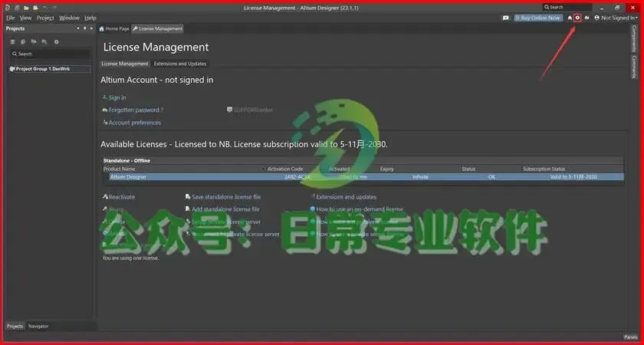Click the Buy Online Now button
This screenshot has height=345, width=644.
pyautogui.click(x=538, y=18)
